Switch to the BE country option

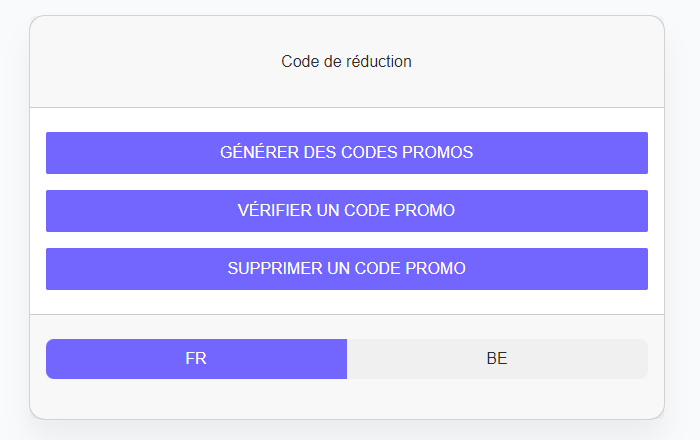497,359
